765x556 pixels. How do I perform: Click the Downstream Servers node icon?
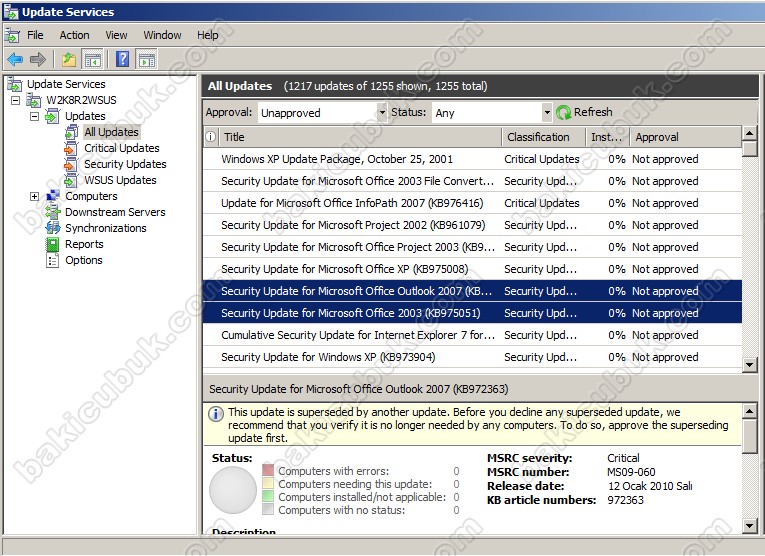click(52, 212)
